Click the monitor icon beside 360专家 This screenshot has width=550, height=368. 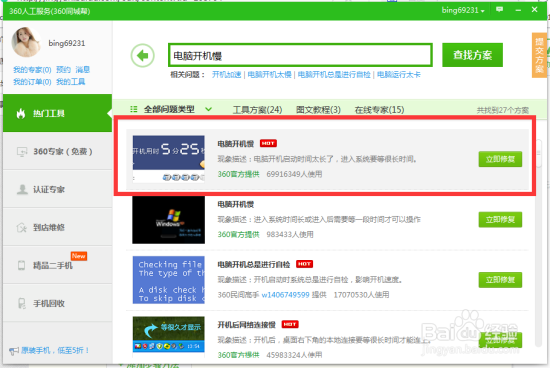point(22,152)
